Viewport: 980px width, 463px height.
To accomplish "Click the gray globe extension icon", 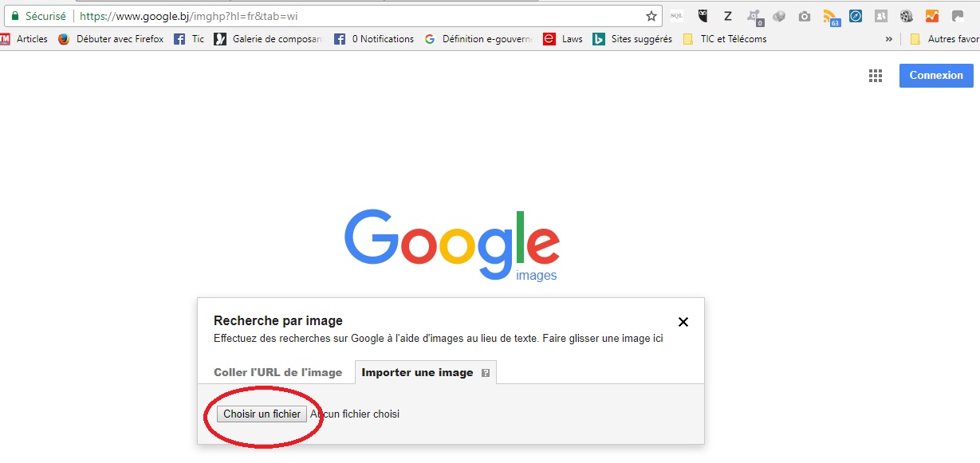I will (x=779, y=16).
